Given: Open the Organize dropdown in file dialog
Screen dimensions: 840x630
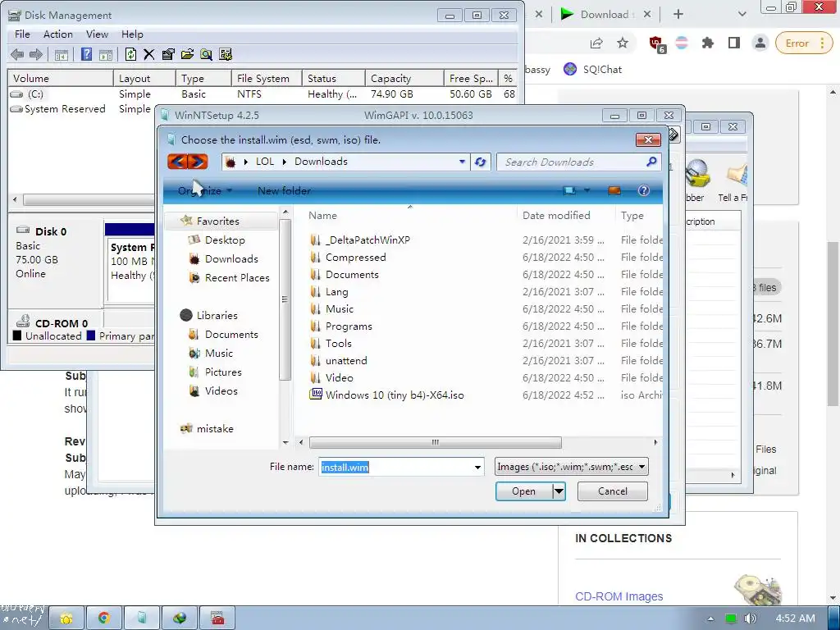Looking at the screenshot, I should point(205,190).
